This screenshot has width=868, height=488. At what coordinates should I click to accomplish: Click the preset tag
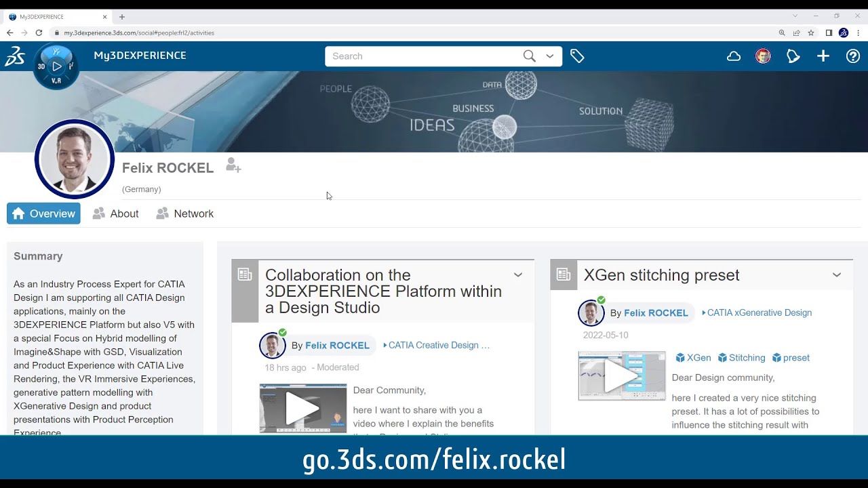point(791,358)
